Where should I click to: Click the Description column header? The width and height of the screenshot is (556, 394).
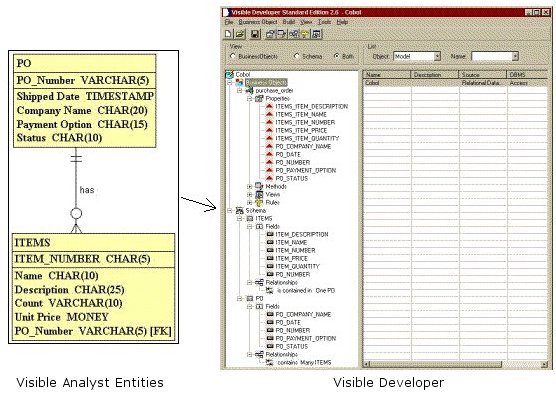pyautogui.click(x=435, y=75)
